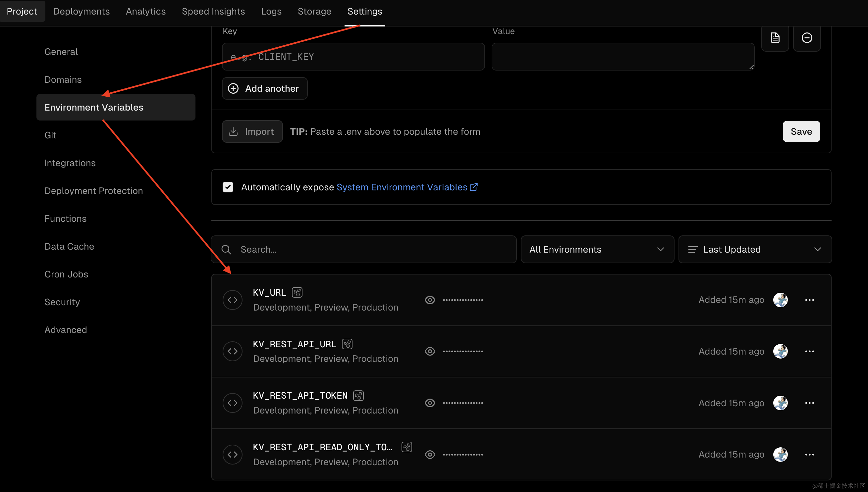Open three-dot menu for KV_REST_API_READ_ONLY_TOKEN row

point(809,455)
